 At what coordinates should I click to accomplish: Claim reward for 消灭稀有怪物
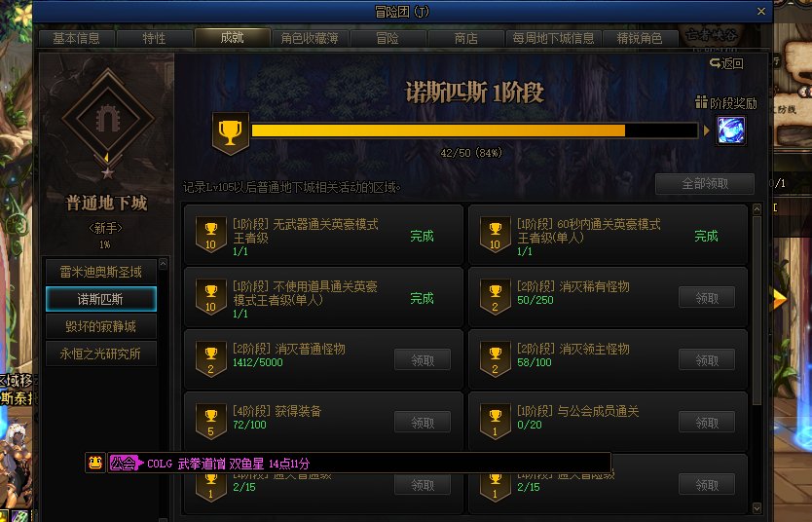706,298
